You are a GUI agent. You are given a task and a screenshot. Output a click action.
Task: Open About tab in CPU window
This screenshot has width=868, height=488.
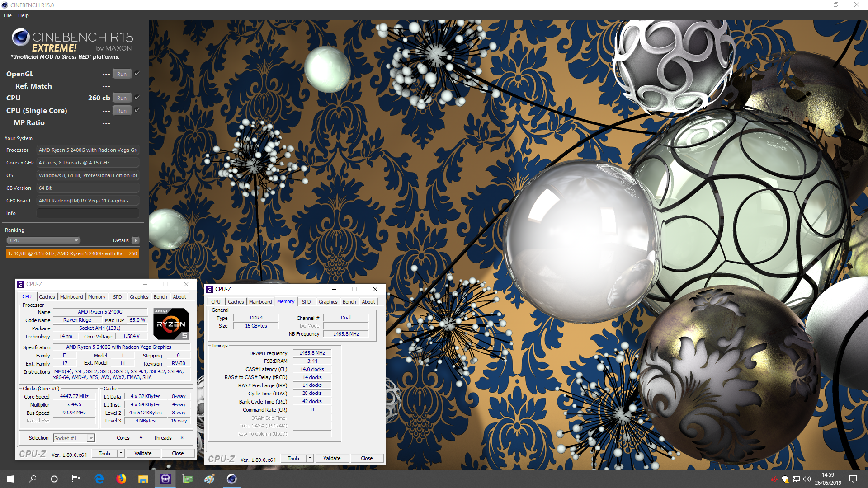179,297
